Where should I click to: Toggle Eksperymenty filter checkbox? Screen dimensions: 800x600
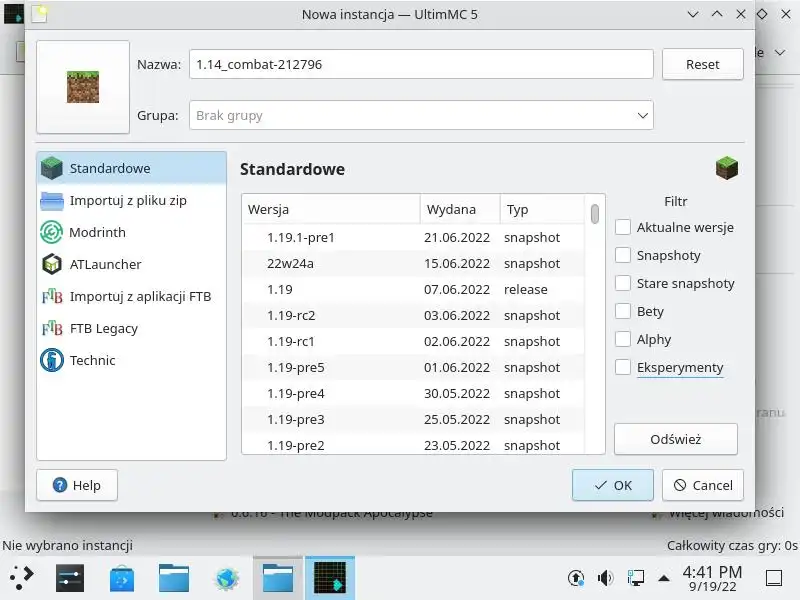click(622, 367)
